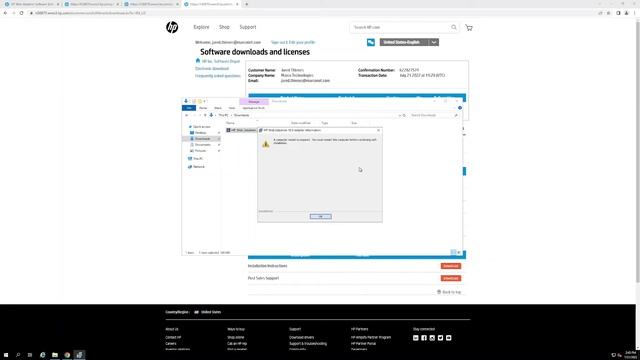
Task: Open the Electronic download link
Action: 212,69
